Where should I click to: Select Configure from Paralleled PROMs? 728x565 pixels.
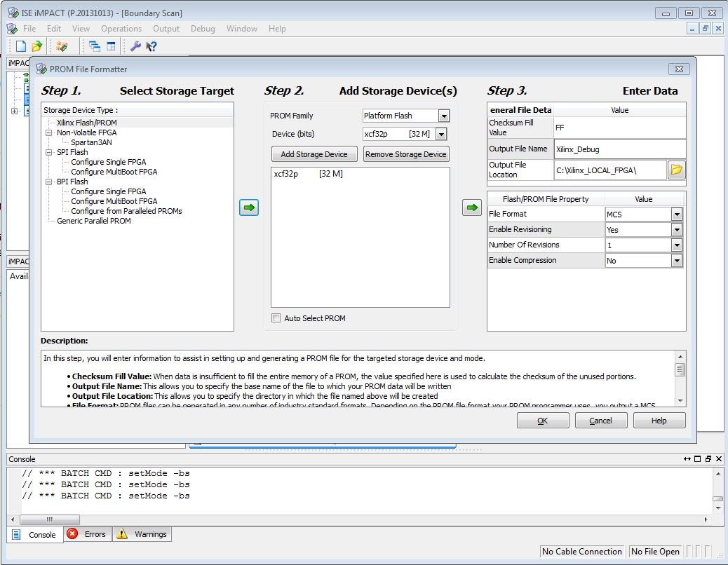click(x=126, y=211)
